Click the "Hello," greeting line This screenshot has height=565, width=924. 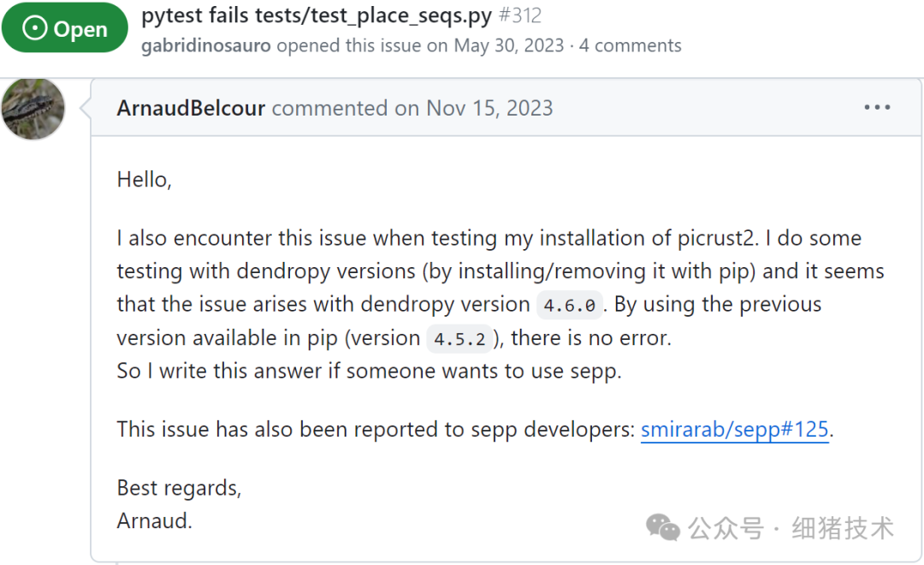(144, 180)
